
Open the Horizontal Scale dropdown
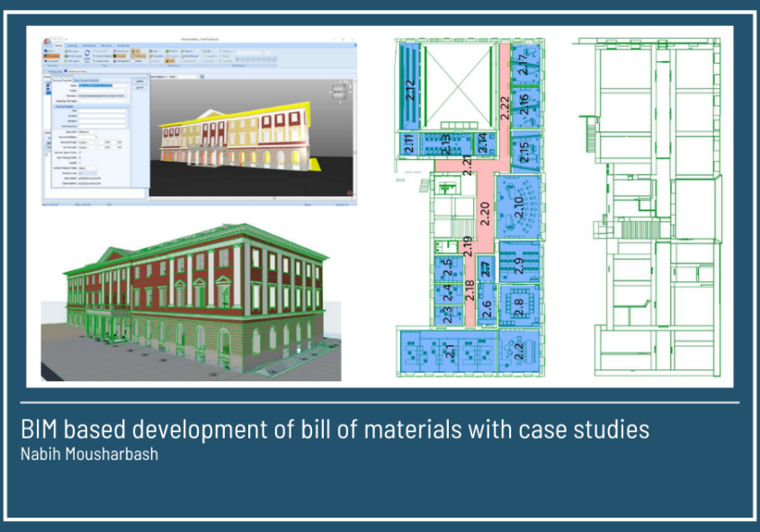tap(88, 140)
